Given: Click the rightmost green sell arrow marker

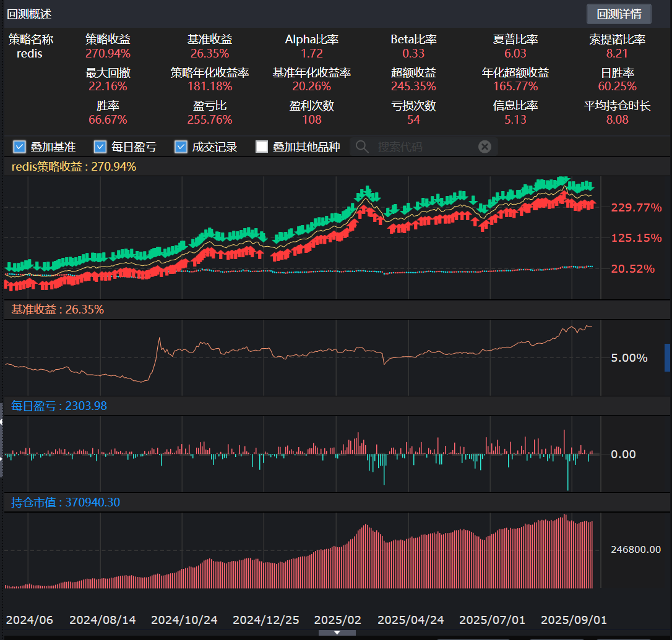Looking at the screenshot, I should 590,186.
